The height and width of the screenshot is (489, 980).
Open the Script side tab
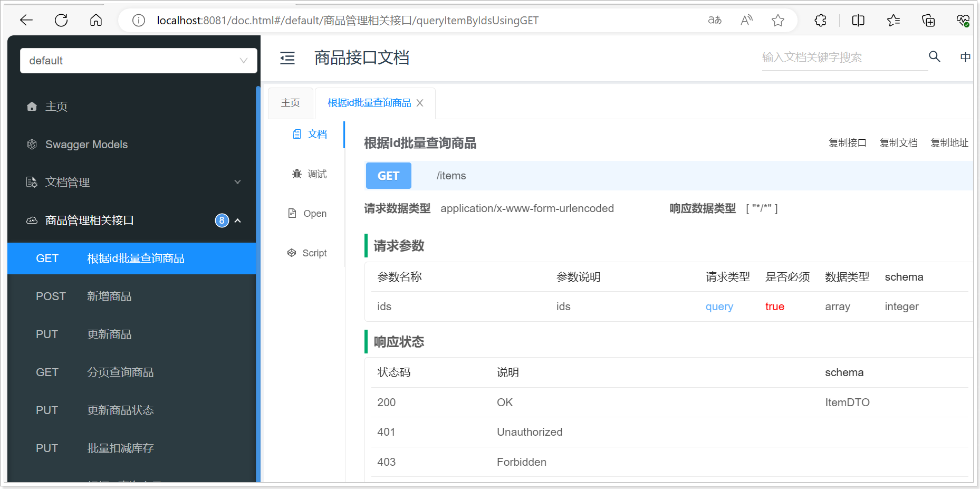[x=308, y=253]
